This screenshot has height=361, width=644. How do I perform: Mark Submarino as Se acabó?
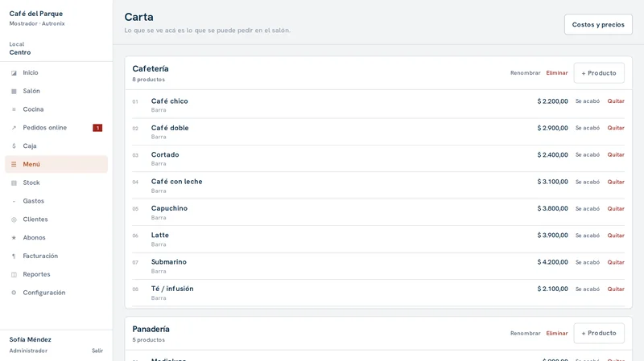pyautogui.click(x=588, y=262)
